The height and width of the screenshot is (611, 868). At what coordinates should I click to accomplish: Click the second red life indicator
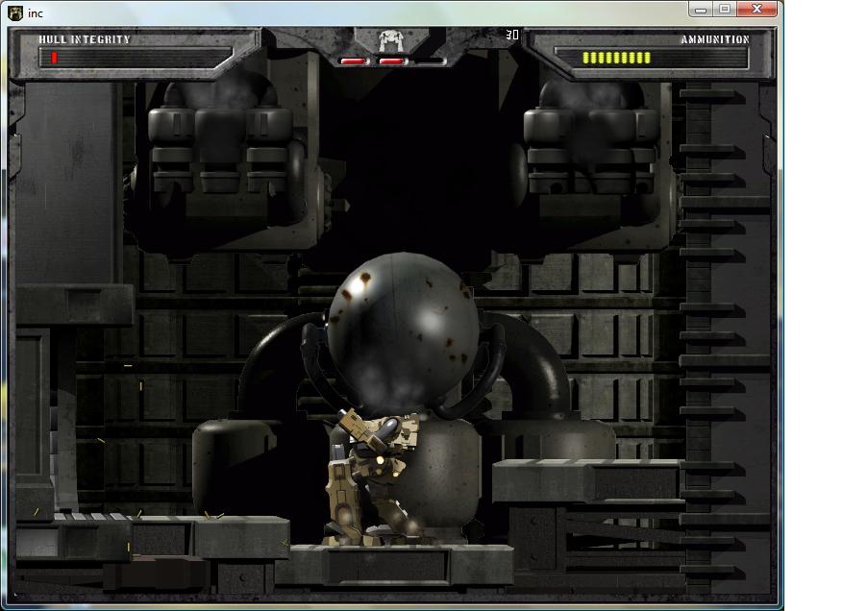(392, 61)
